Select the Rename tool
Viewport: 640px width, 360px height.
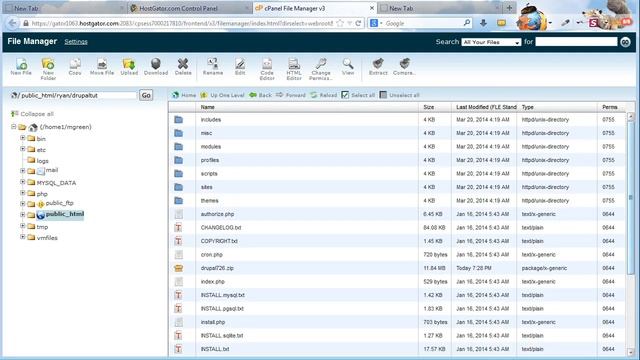click(x=213, y=67)
